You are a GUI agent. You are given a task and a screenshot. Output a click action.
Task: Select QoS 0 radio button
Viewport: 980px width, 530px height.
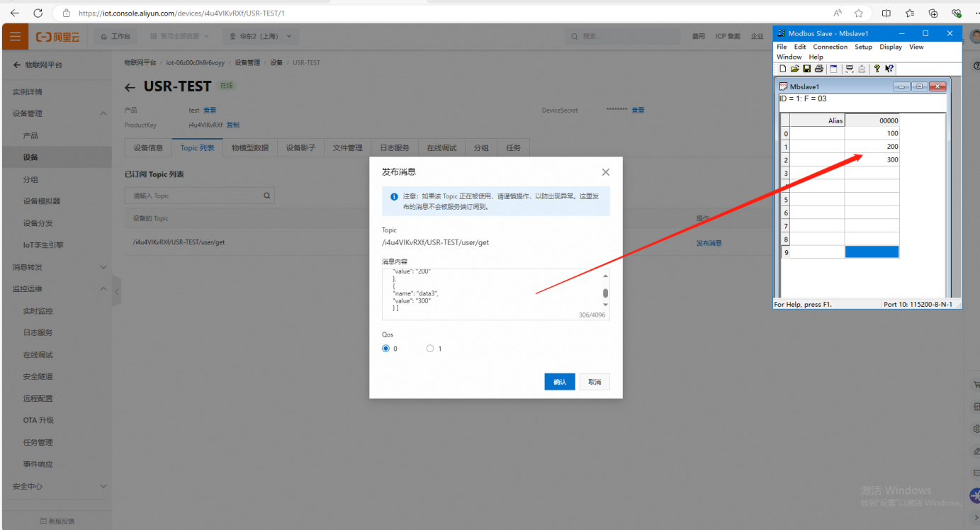coord(386,349)
